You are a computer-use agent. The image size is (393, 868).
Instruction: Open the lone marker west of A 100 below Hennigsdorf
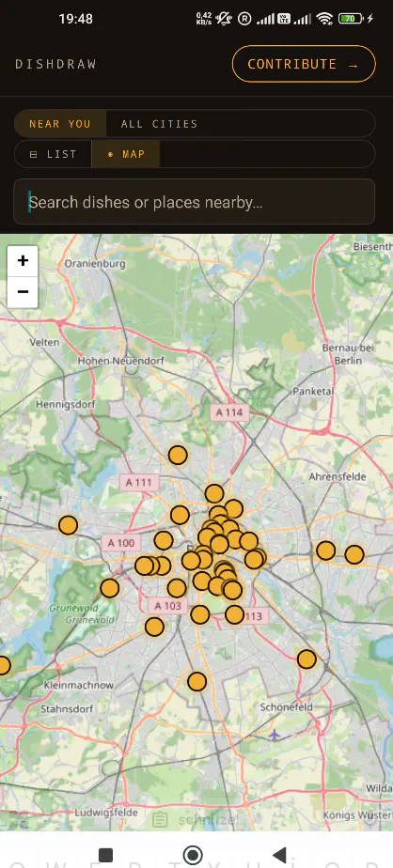click(x=68, y=525)
